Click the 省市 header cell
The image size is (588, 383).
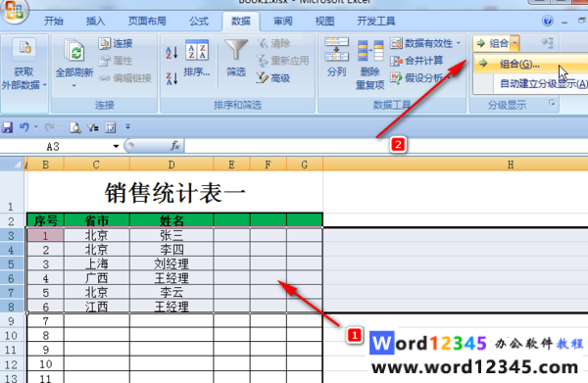point(97,220)
